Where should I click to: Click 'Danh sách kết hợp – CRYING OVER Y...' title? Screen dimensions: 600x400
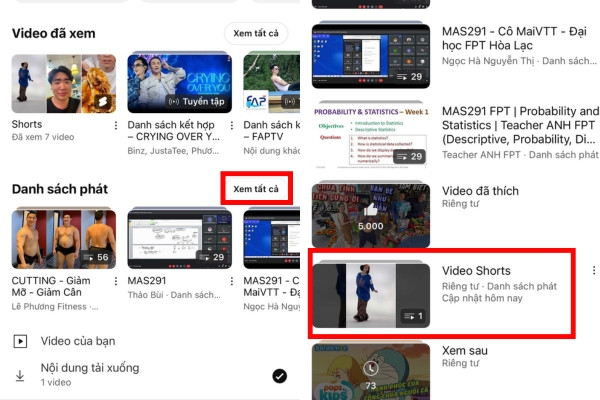pos(173,131)
